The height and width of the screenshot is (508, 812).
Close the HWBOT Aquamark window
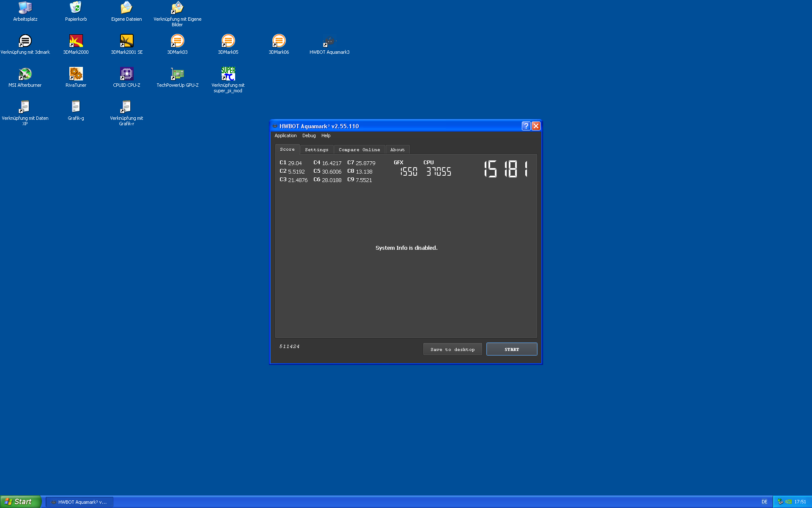(536, 126)
